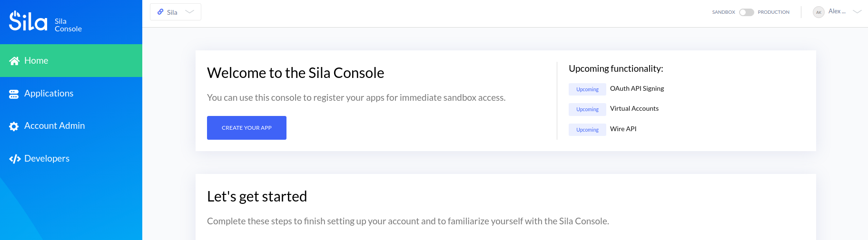This screenshot has height=240, width=868.
Task: Click the Account Admin gear icon
Action: (14, 126)
